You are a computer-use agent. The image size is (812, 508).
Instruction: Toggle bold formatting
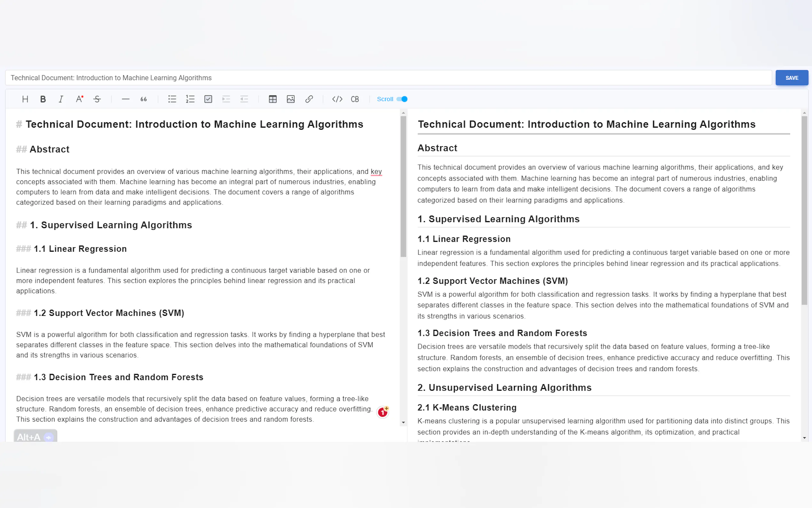tap(43, 99)
